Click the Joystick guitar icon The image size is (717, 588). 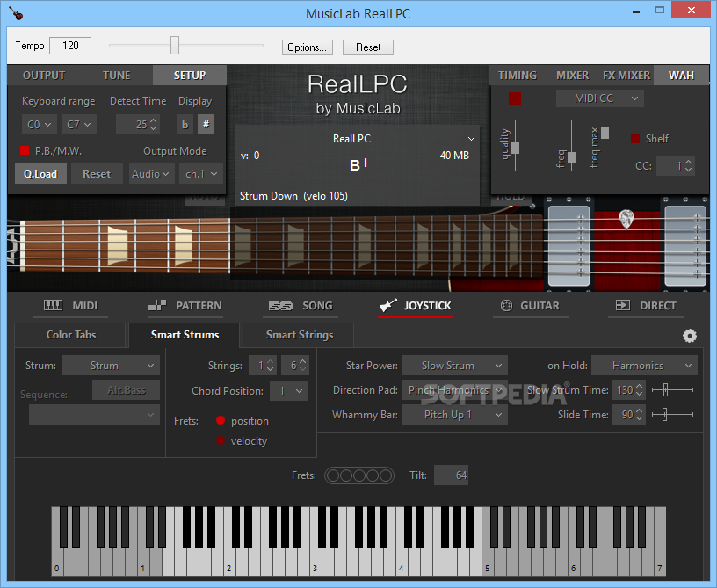coord(388,306)
